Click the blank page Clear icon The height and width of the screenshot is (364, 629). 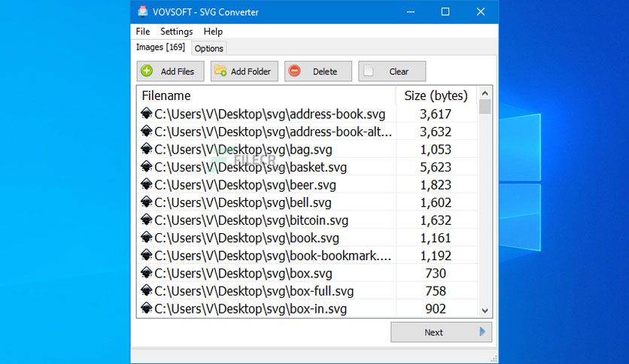(x=368, y=71)
